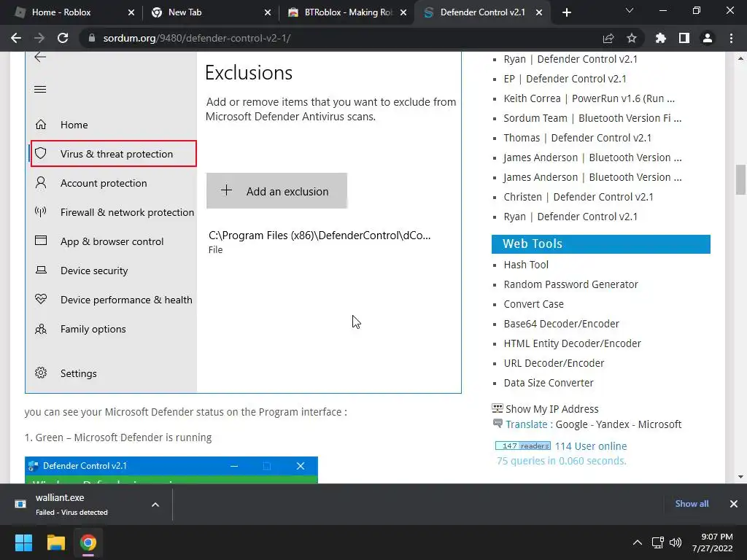This screenshot has width=747, height=560.
Task: Click the Translate link
Action: pos(527,424)
